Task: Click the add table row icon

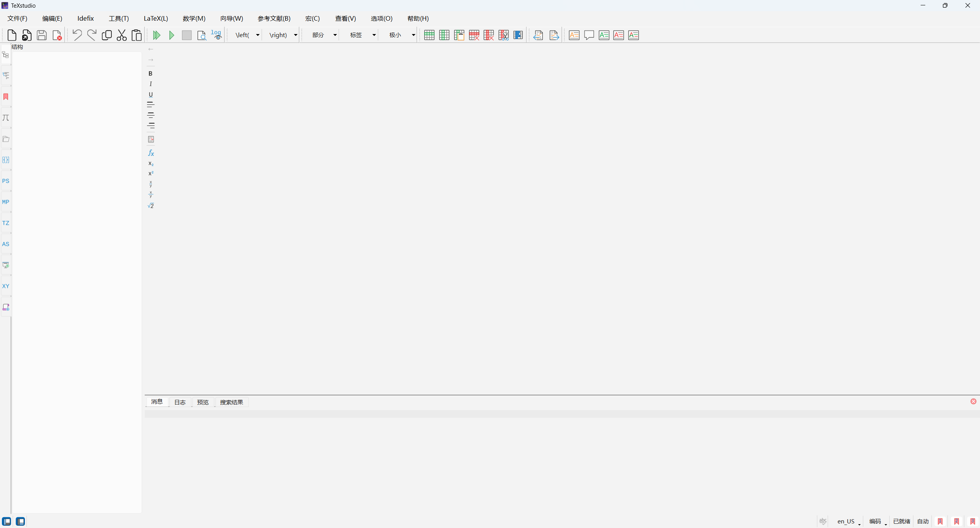Action: 429,35
